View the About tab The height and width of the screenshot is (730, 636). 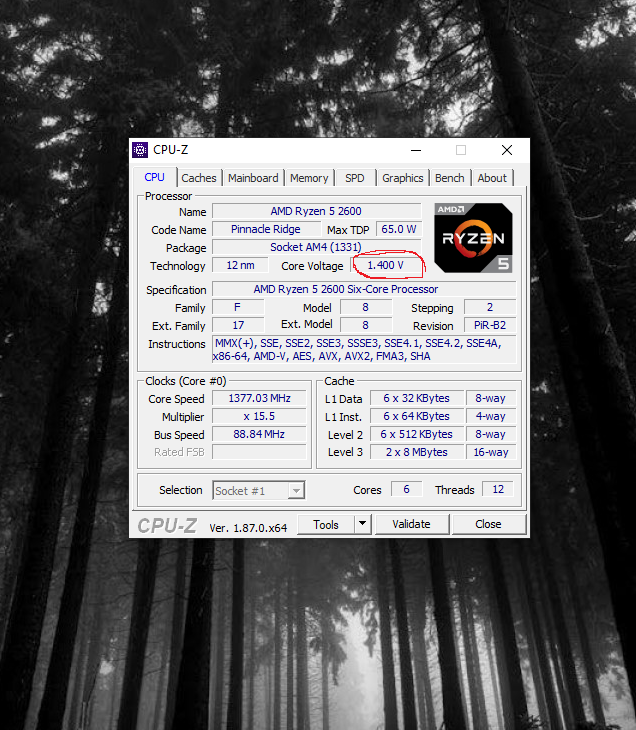tap(492, 178)
